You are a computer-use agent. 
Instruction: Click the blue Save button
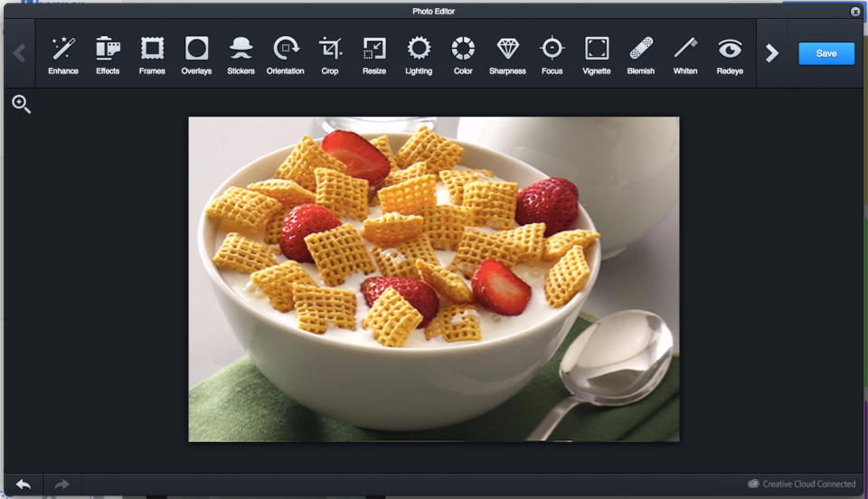tap(826, 53)
